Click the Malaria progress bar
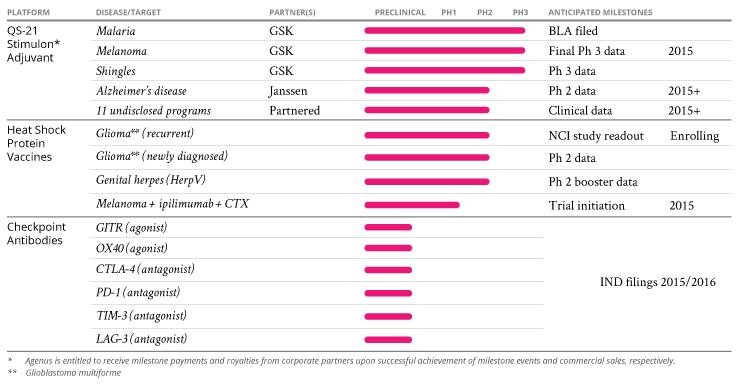The height and width of the screenshot is (389, 740). click(x=445, y=31)
